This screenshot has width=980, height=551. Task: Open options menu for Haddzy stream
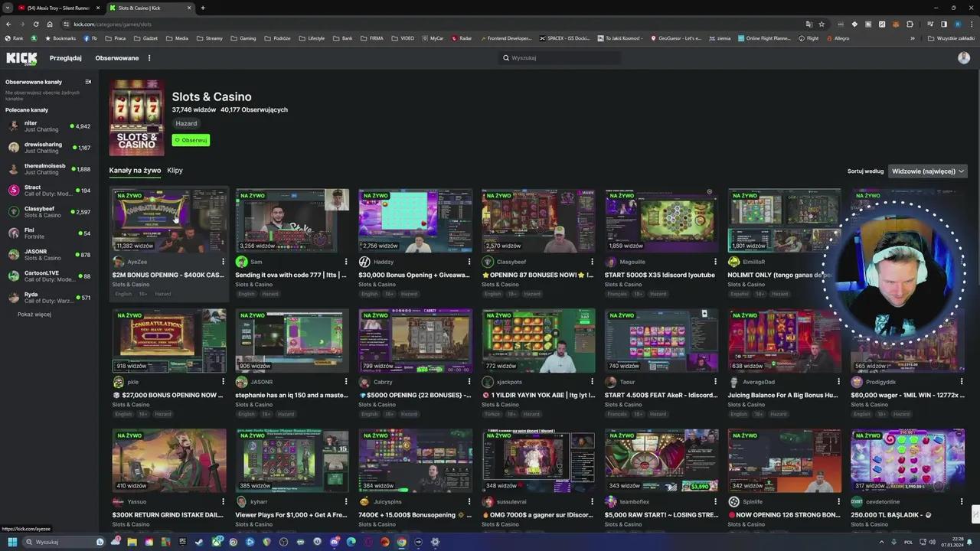tap(469, 262)
